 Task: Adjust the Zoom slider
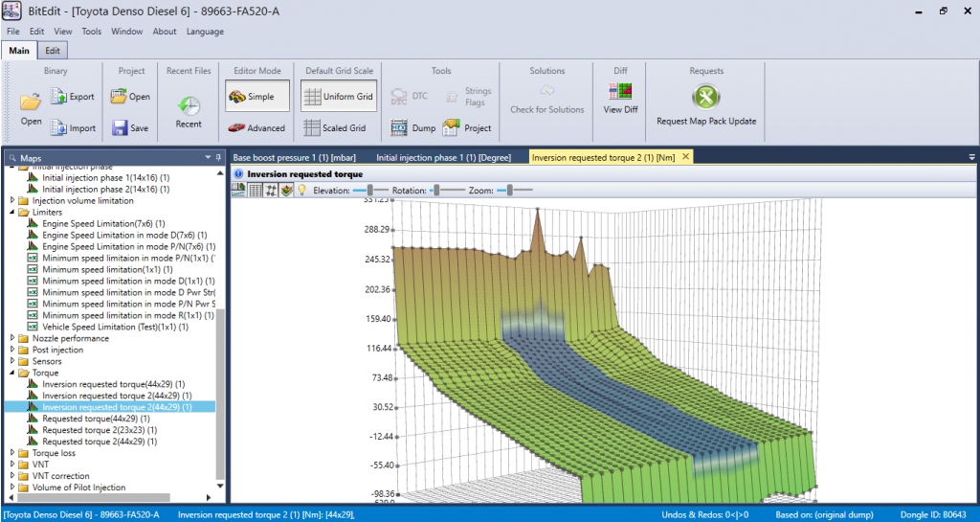click(x=514, y=190)
